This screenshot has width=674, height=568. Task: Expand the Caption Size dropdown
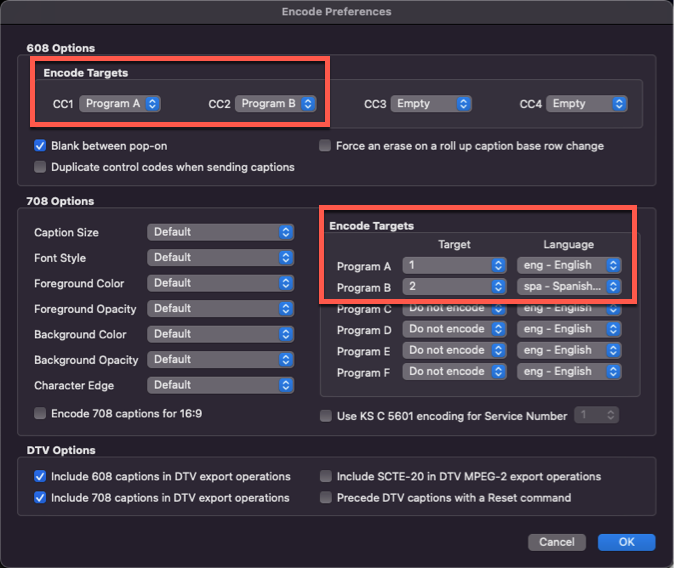click(x=220, y=232)
